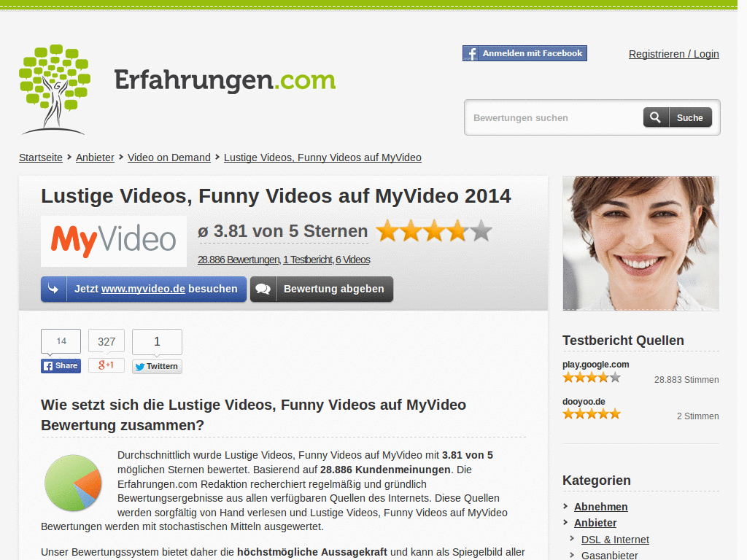Click Registrieren / Login link
This screenshot has width=747, height=560.
[673, 54]
